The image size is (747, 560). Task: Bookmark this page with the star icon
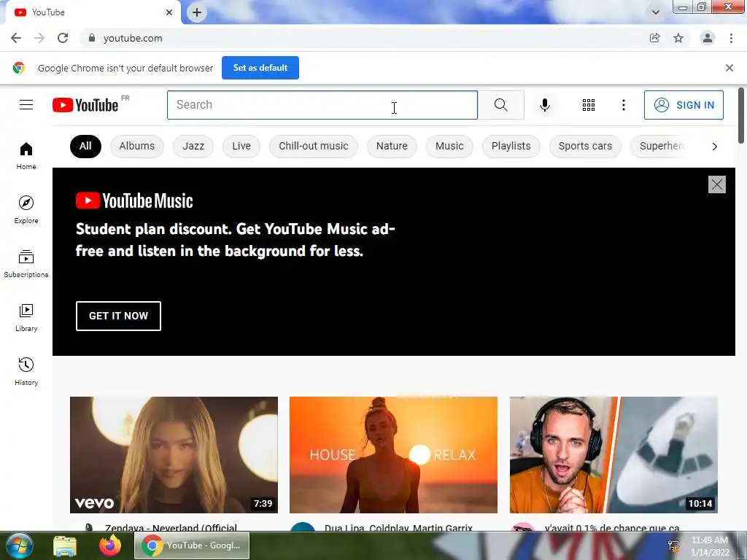(x=678, y=38)
